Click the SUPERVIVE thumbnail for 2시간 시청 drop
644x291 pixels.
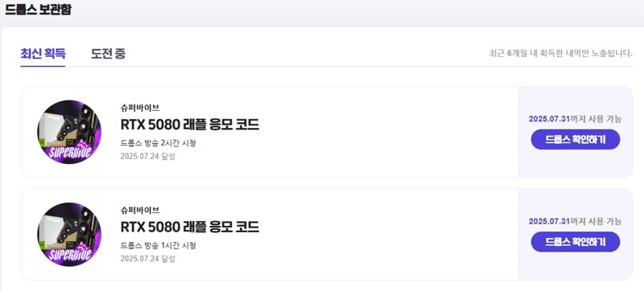[x=69, y=132]
